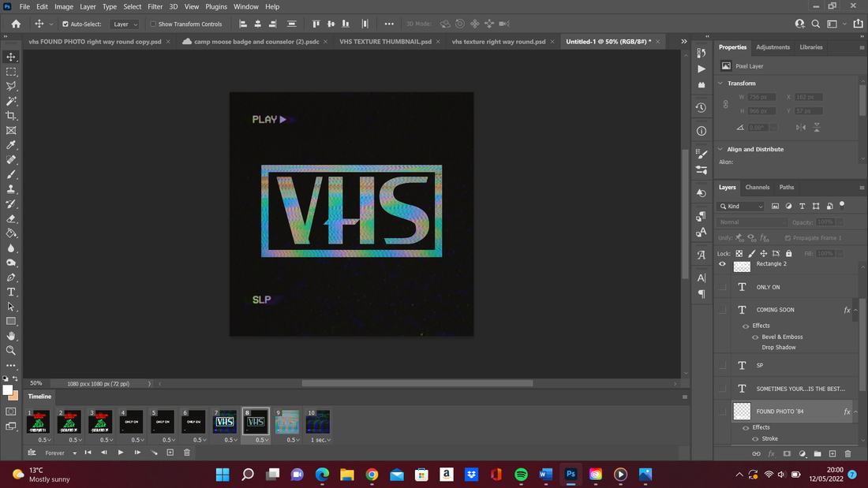
Task: Hide the Rectangle 2 layer
Action: pyautogui.click(x=722, y=264)
